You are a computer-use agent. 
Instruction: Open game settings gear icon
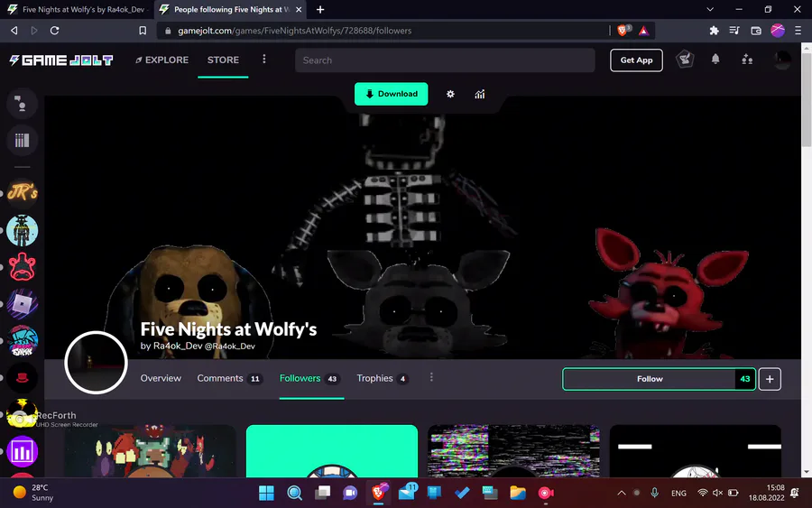pos(450,94)
